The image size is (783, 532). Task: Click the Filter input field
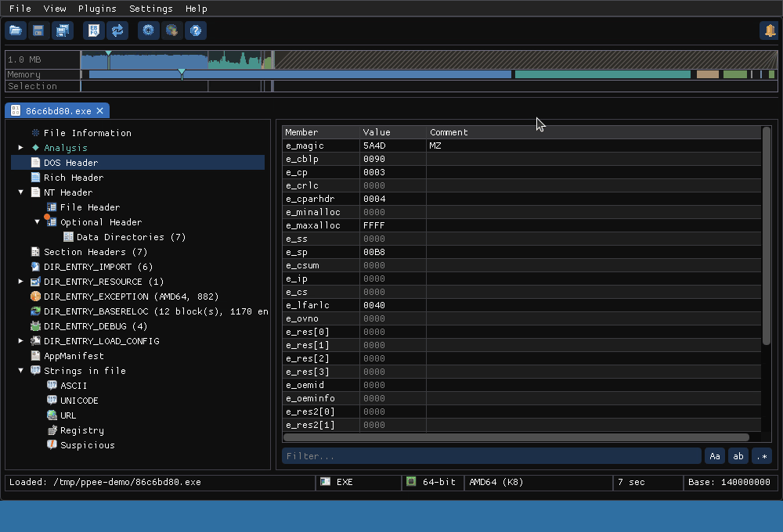click(x=492, y=456)
